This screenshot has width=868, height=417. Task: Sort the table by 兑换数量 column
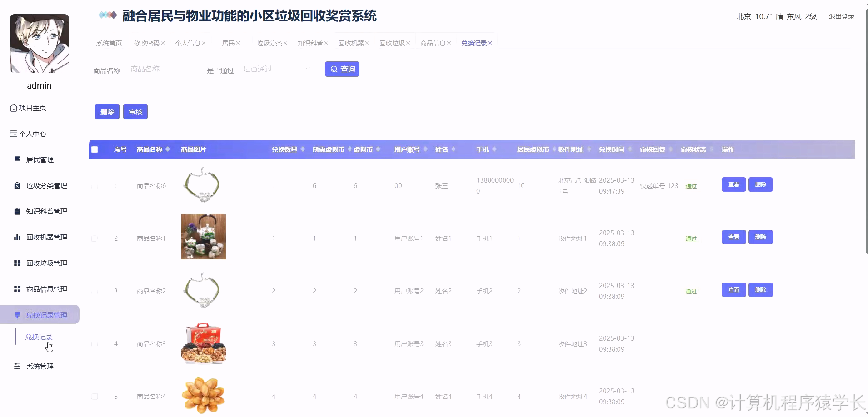[302, 149]
